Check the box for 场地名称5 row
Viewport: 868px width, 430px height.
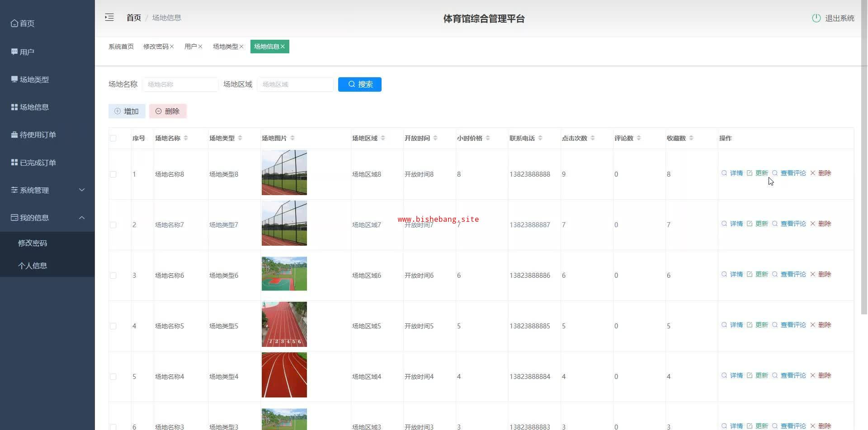point(113,326)
